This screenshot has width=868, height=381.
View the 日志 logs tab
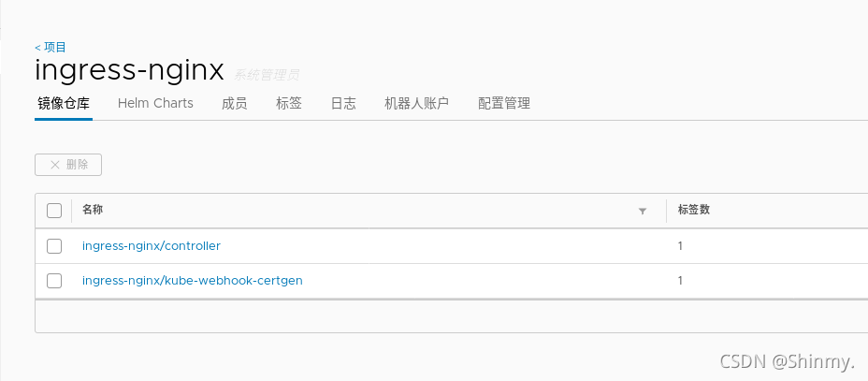[343, 103]
